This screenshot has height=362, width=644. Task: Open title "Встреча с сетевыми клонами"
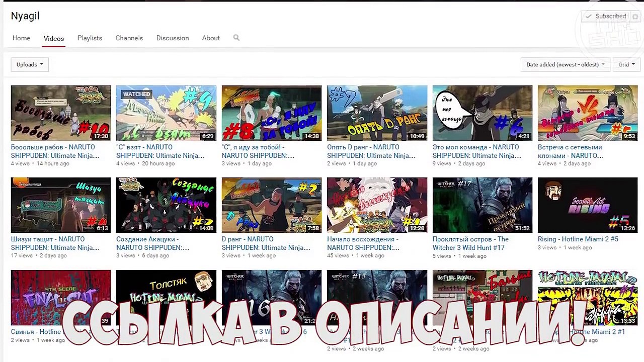tap(571, 151)
